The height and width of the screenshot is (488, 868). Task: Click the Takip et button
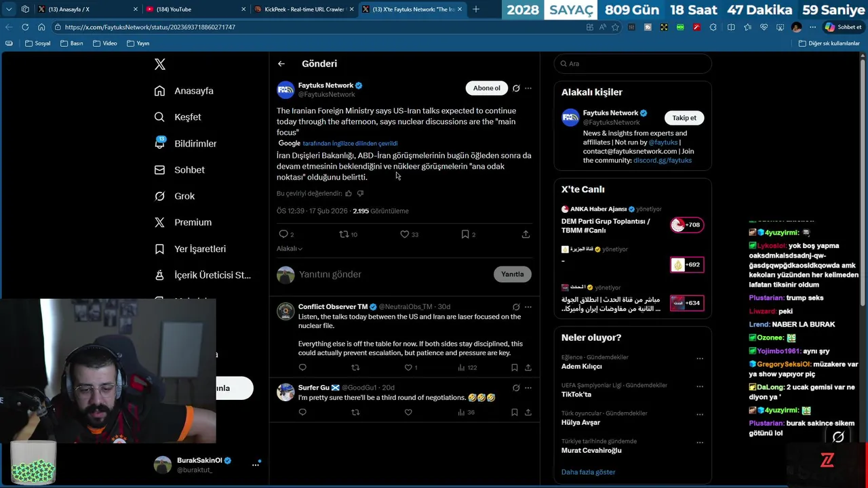[x=684, y=118]
